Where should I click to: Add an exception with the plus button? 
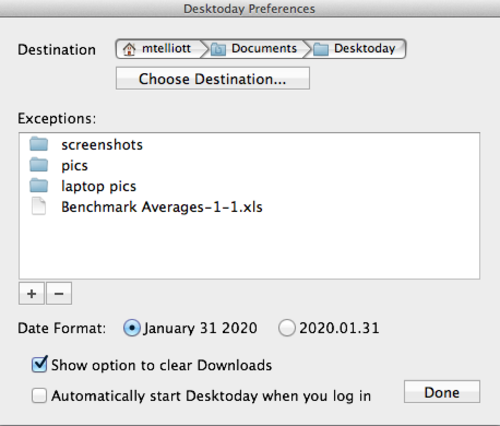32,294
